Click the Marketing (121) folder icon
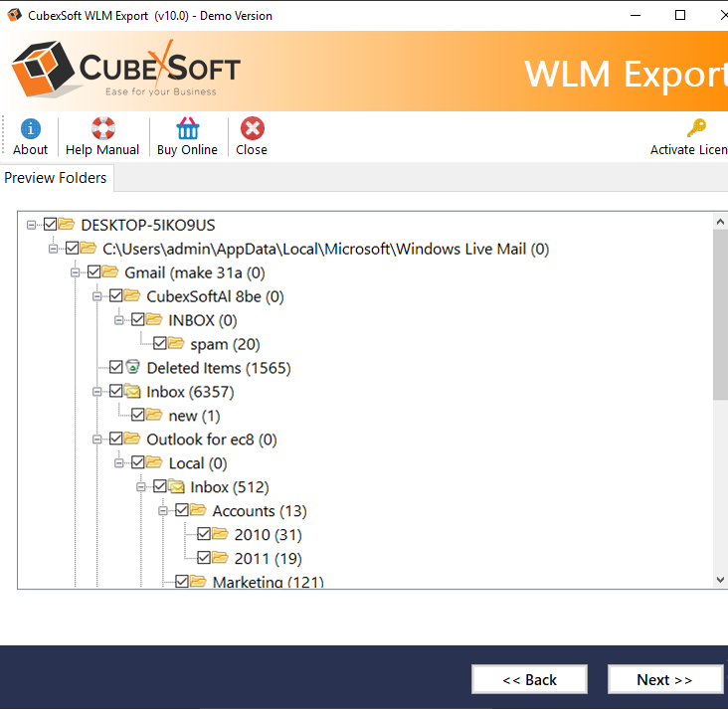This screenshot has width=728, height=709. tap(198, 581)
